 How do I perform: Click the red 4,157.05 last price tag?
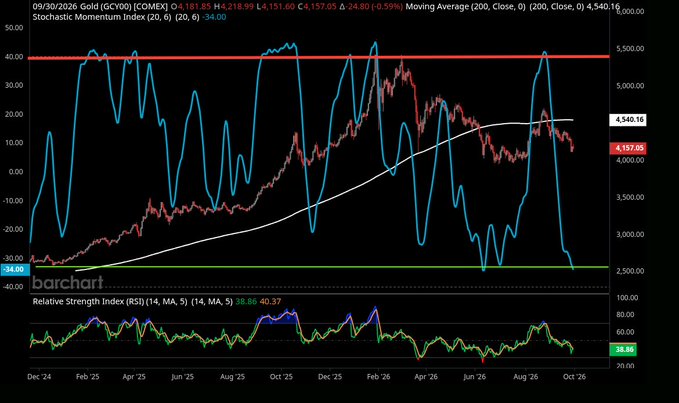click(628, 148)
